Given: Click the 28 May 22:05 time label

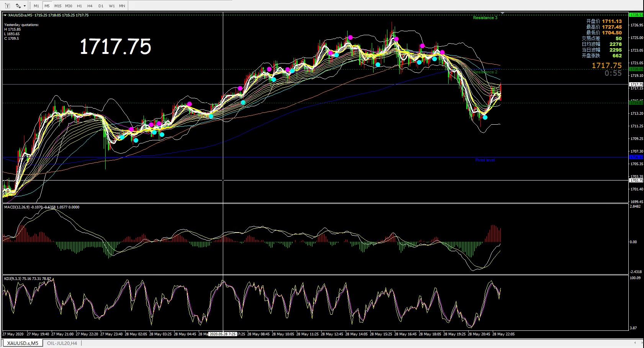Looking at the screenshot, I should click(x=503, y=334).
